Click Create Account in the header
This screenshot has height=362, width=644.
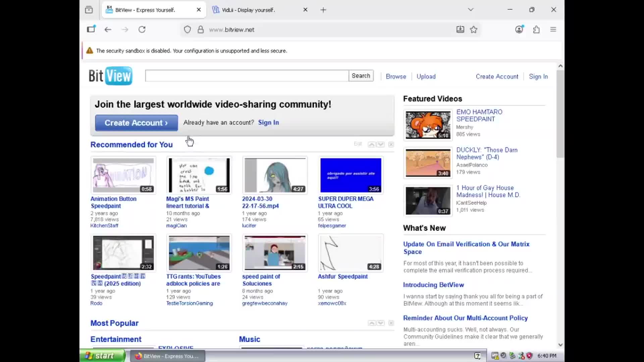497,76
